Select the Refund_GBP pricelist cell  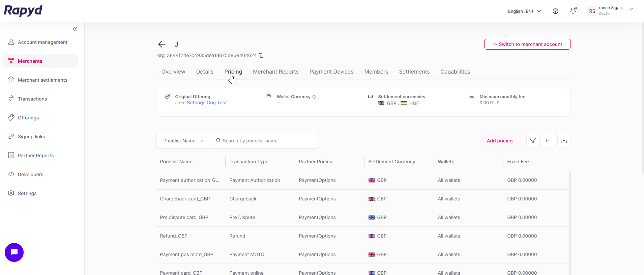click(x=174, y=236)
